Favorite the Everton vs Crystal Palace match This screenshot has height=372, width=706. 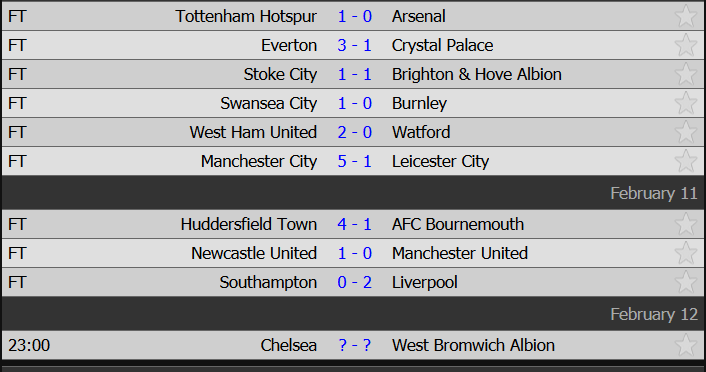point(686,45)
